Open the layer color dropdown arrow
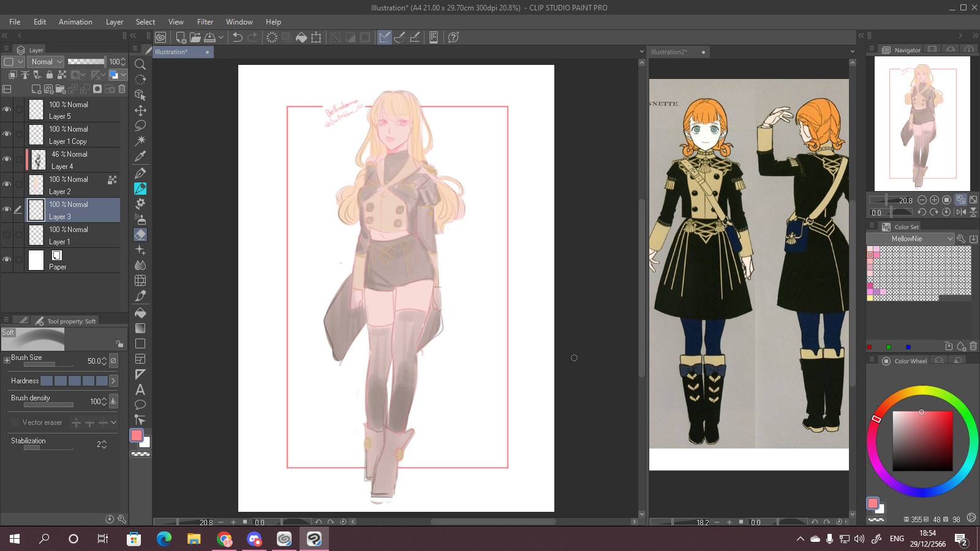Viewport: 980px width, 551px height. click(123, 75)
